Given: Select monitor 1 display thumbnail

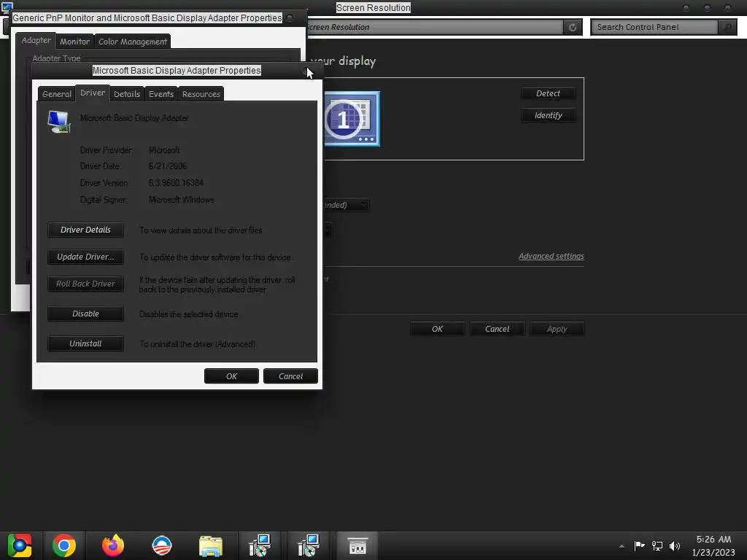Looking at the screenshot, I should pyautogui.click(x=352, y=119).
